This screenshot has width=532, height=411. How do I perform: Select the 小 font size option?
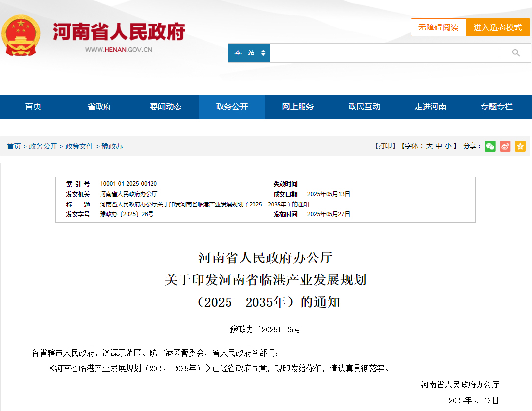point(448,146)
